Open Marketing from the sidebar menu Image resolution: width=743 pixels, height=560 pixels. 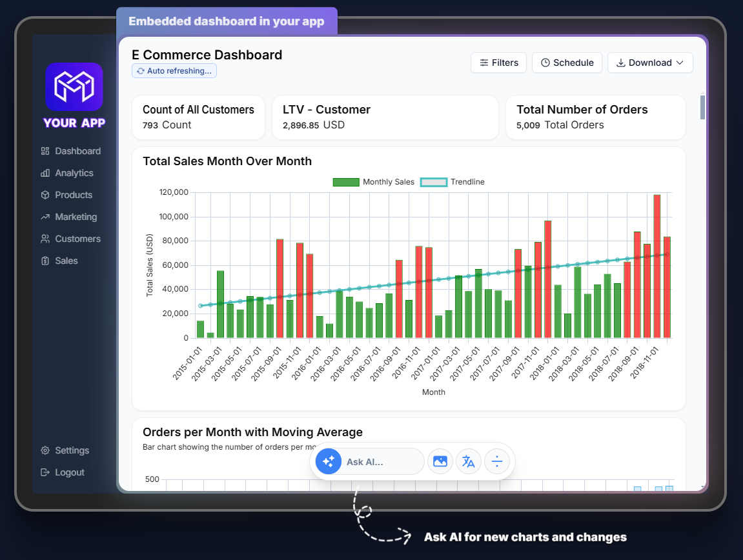[76, 217]
